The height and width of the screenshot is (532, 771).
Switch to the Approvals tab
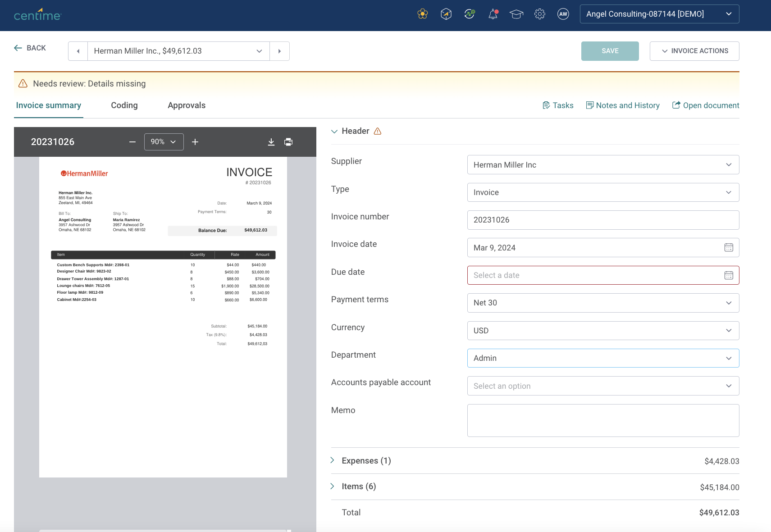[x=187, y=105]
